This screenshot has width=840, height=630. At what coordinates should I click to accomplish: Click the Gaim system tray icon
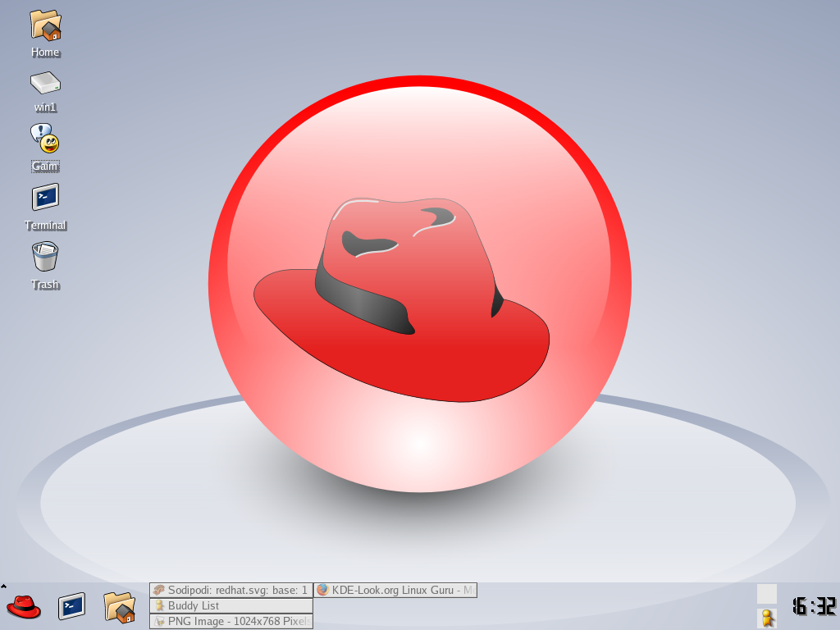point(767,619)
